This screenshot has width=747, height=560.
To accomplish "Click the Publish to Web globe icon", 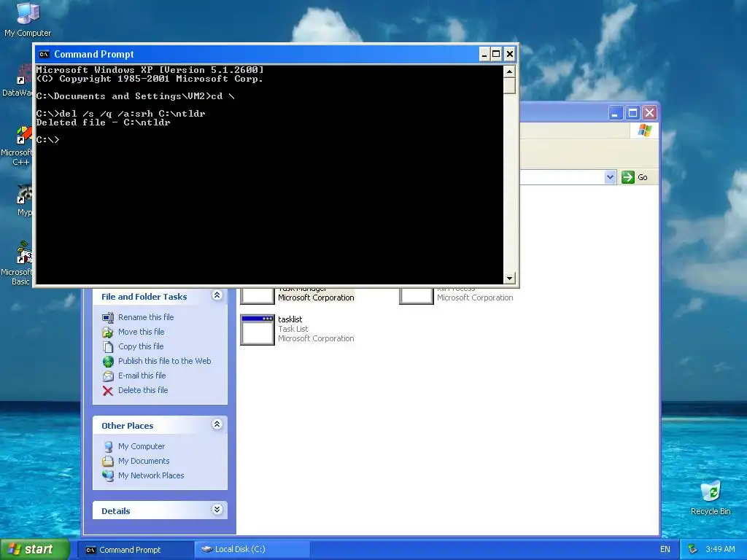I will (x=108, y=362).
